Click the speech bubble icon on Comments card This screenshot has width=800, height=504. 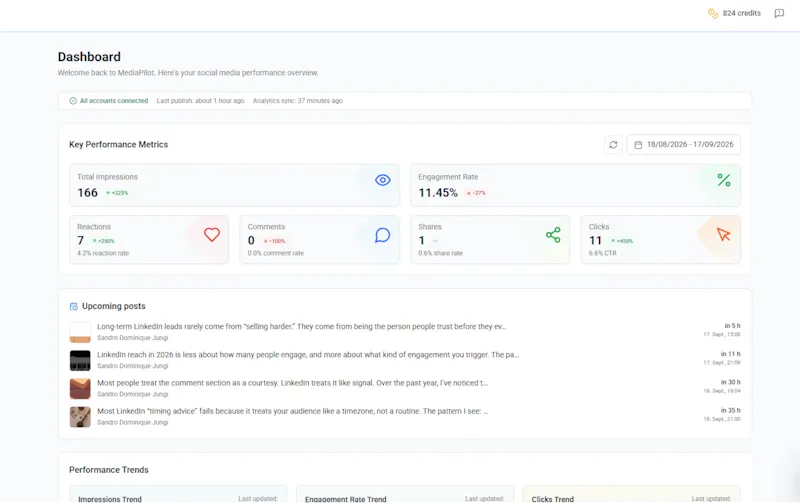pyautogui.click(x=382, y=235)
